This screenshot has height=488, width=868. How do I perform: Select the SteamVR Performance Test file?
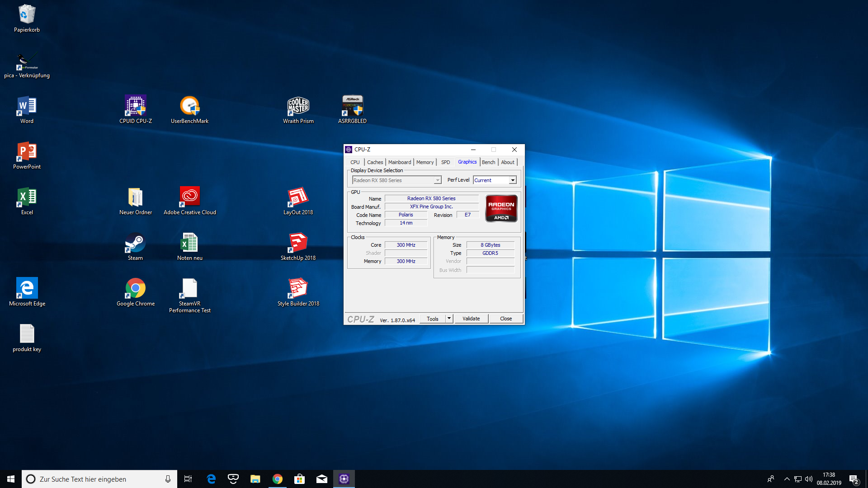[189, 296]
